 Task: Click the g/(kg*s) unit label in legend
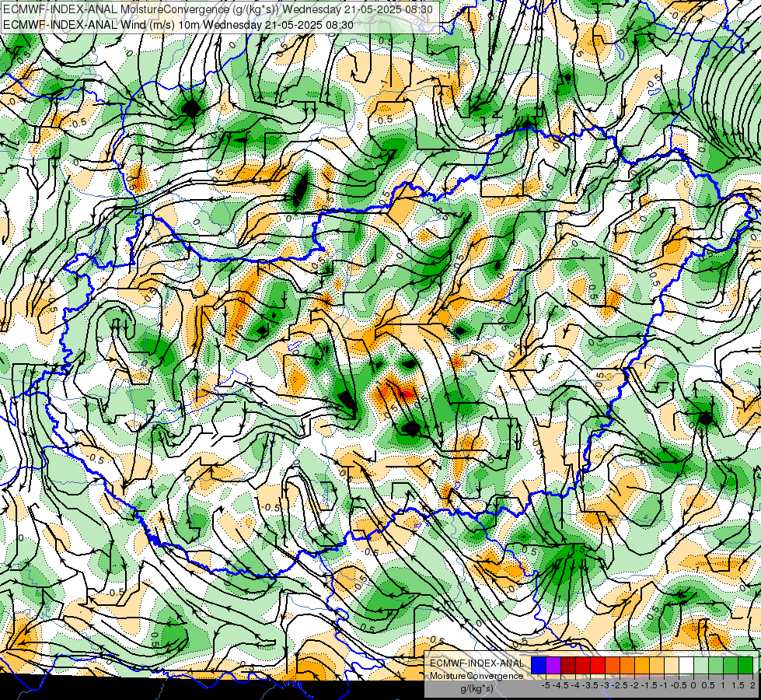click(x=476, y=689)
